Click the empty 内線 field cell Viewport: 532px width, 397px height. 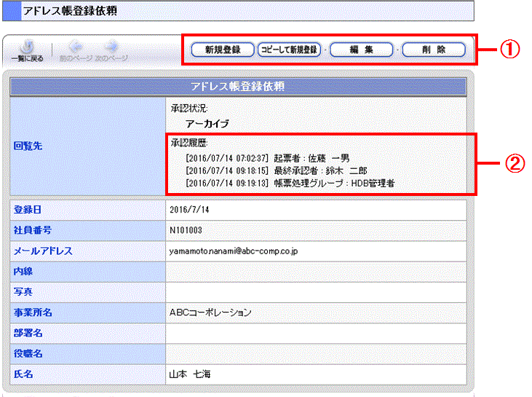[315, 272]
